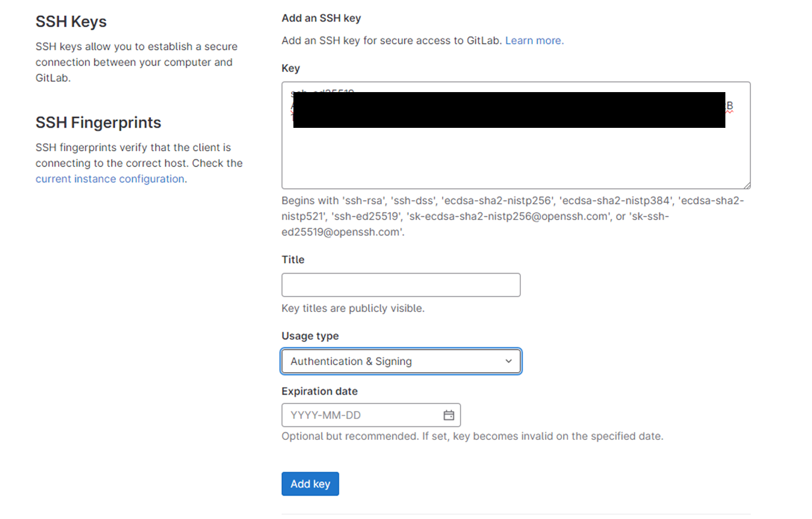The image size is (812, 519).
Task: Click the SSH Fingerprints heading
Action: coord(99,122)
